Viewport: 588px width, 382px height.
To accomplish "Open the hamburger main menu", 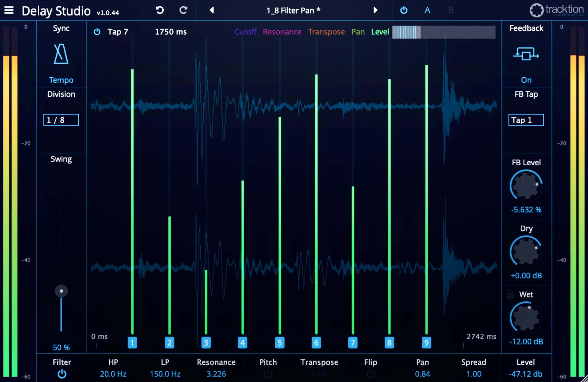I will pos(9,10).
